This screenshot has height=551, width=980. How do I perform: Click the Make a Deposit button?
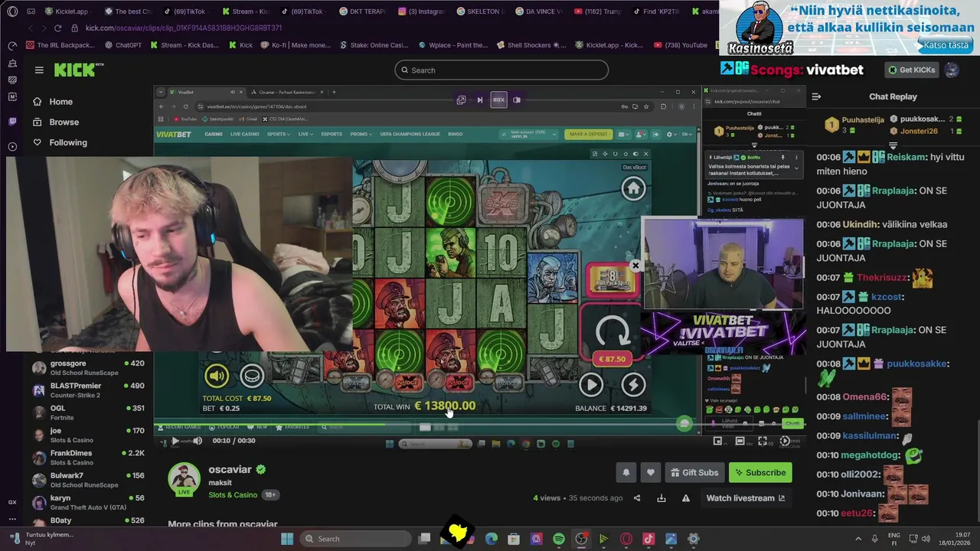(x=589, y=134)
